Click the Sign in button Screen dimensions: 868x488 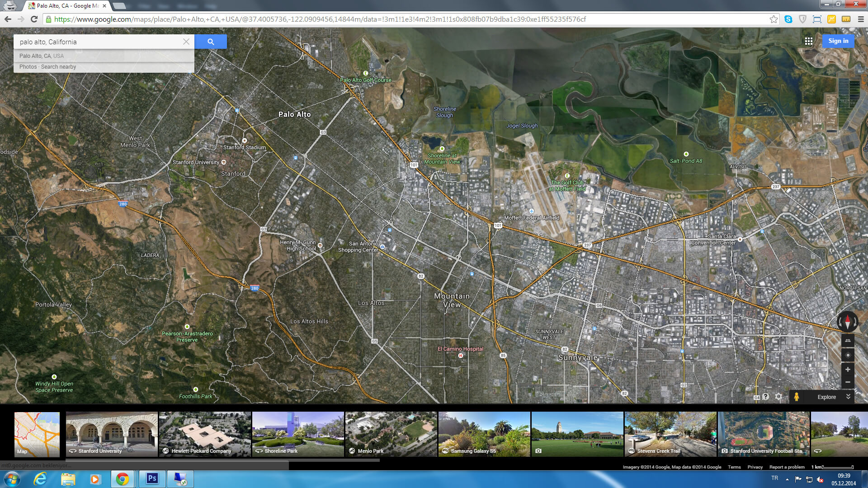coord(838,41)
